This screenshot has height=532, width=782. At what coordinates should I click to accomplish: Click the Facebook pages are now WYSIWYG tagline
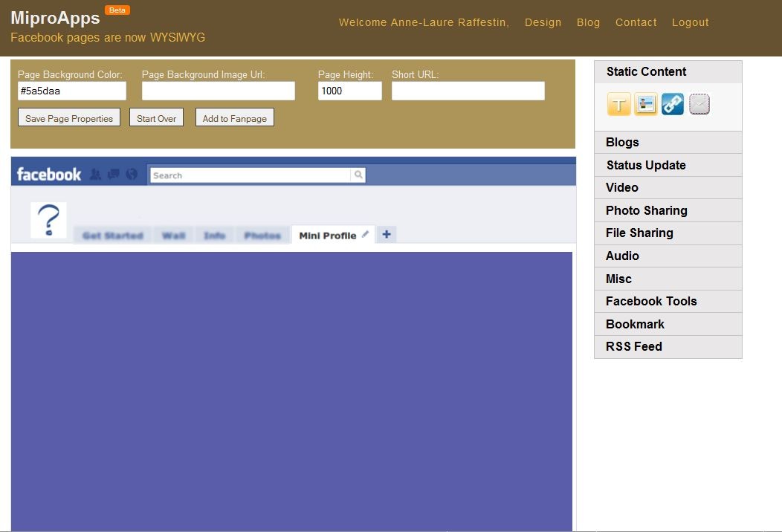pos(108,37)
